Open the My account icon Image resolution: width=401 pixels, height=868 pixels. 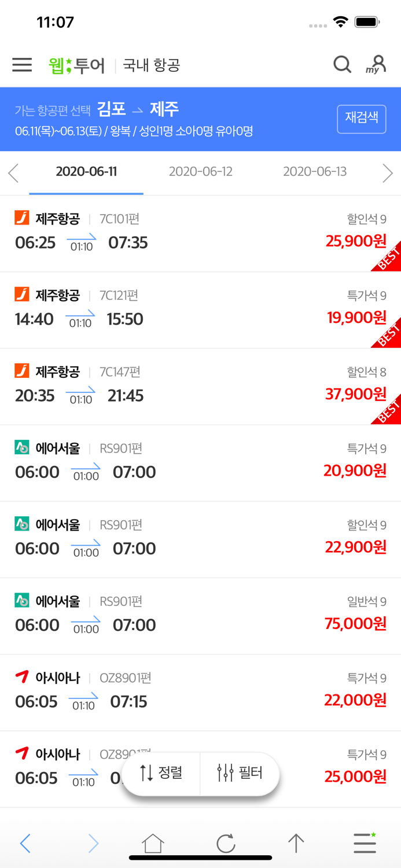(376, 65)
